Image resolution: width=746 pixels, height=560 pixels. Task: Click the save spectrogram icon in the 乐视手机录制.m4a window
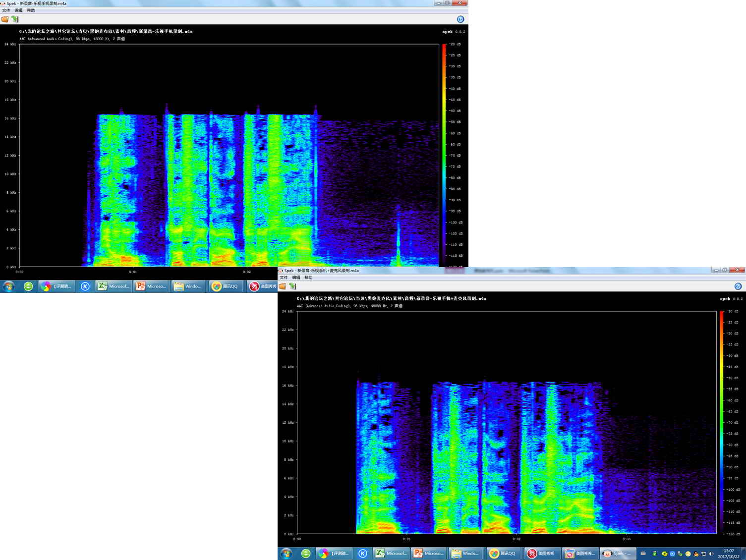(15, 19)
